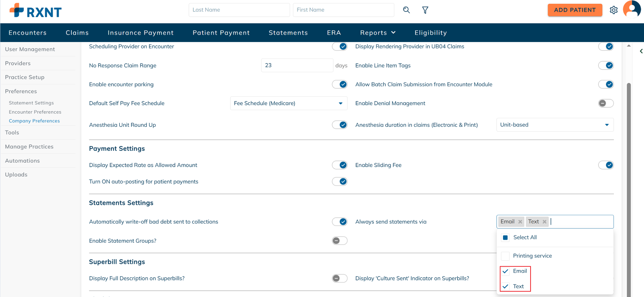This screenshot has height=297, width=644.
Task: Expand the Reports menu
Action: coord(378,33)
